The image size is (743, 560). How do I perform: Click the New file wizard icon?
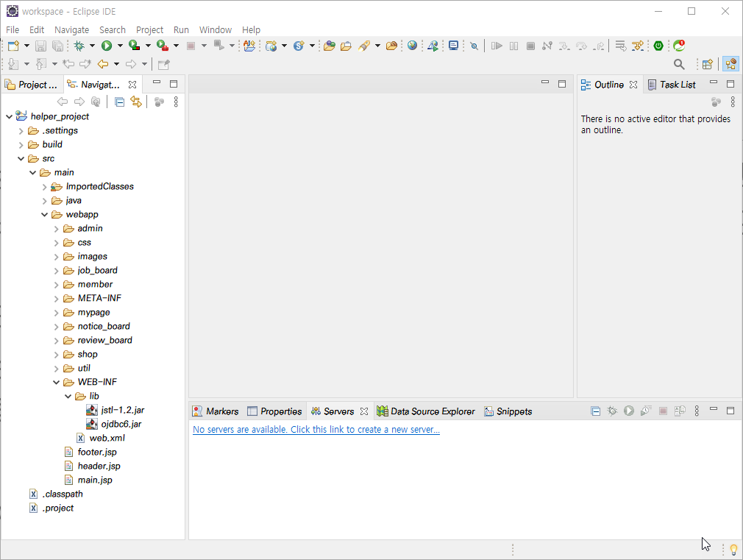coord(13,46)
